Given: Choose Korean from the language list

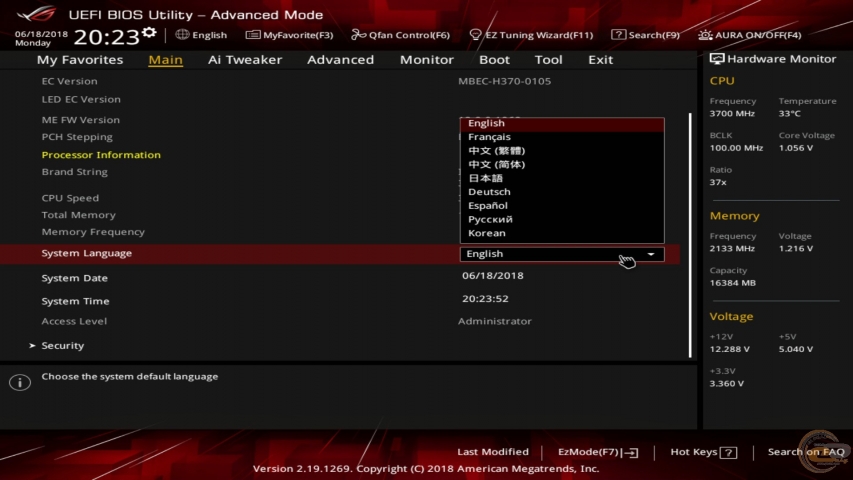Looking at the screenshot, I should (562, 233).
